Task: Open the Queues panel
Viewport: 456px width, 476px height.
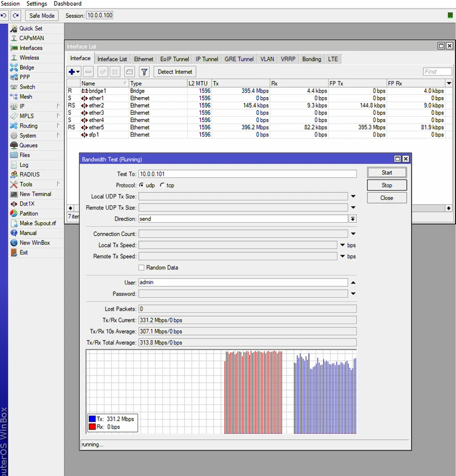Action: 28,145
